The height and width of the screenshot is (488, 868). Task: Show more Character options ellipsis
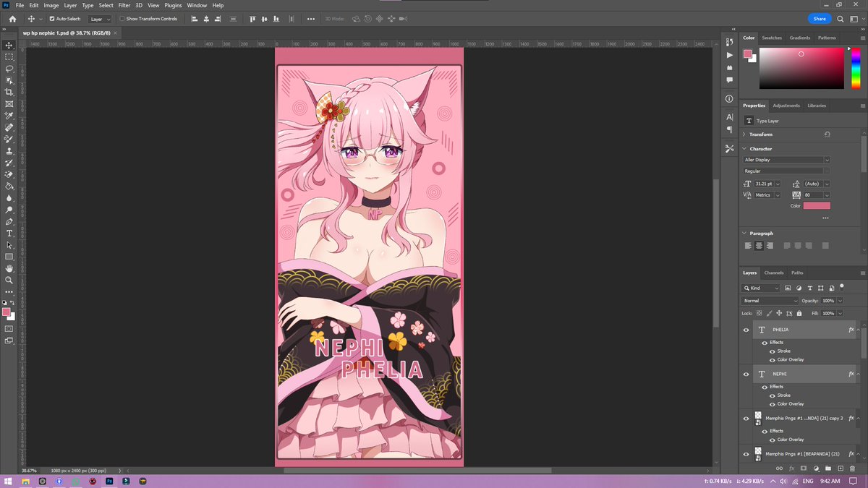(x=825, y=218)
